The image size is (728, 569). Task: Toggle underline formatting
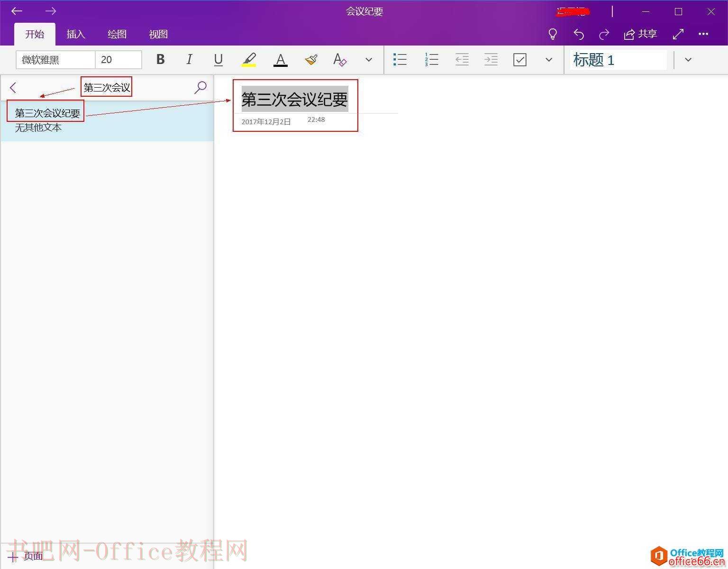[218, 59]
